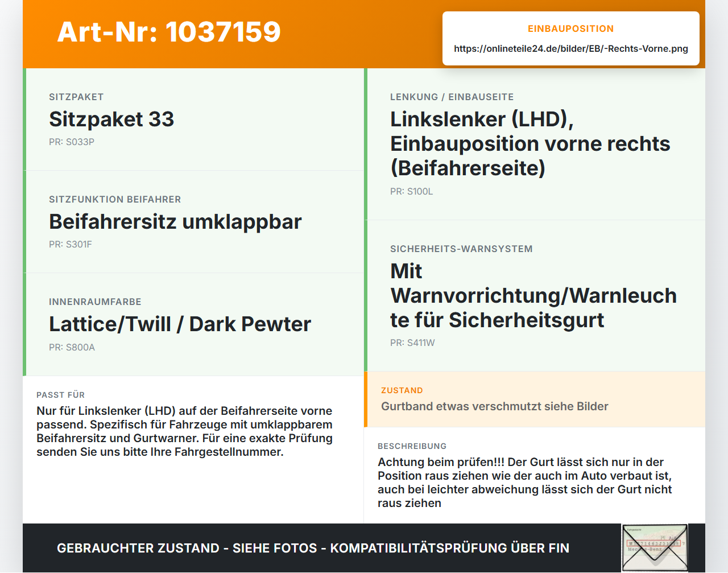Select the Sitzpaket 33 card
Screen dimensions: 728x573
click(x=193, y=119)
